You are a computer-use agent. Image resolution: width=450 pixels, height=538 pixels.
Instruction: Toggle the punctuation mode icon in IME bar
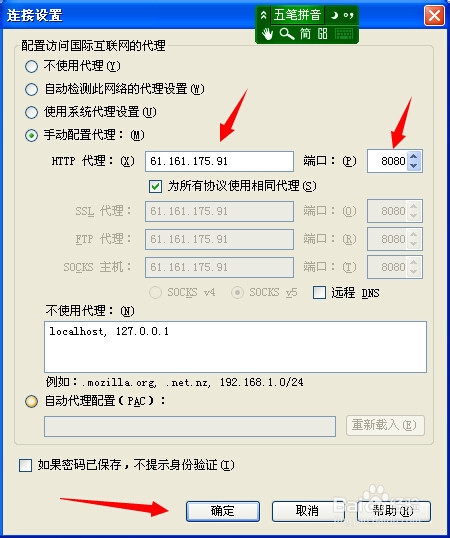(349, 15)
